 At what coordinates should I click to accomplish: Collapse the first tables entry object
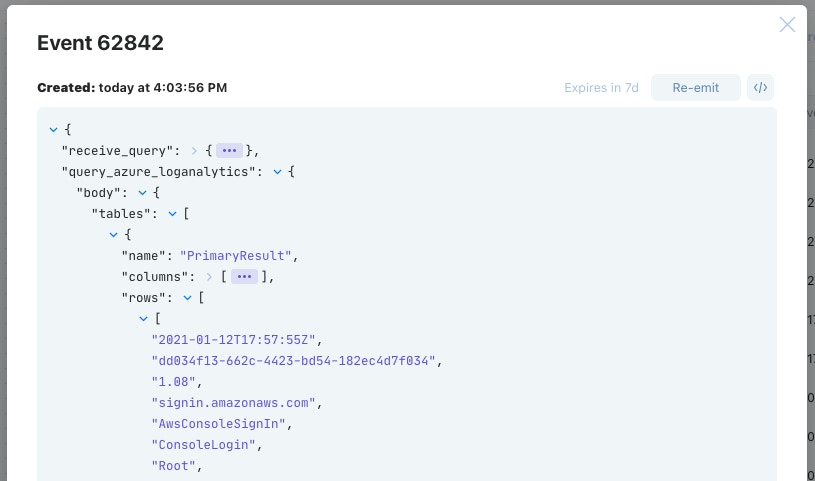[x=113, y=235]
